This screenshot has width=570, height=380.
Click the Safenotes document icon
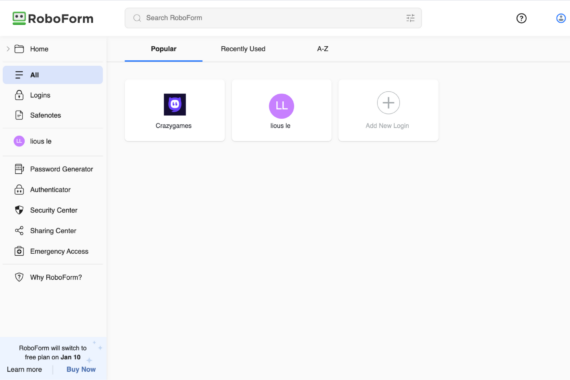[19, 115]
